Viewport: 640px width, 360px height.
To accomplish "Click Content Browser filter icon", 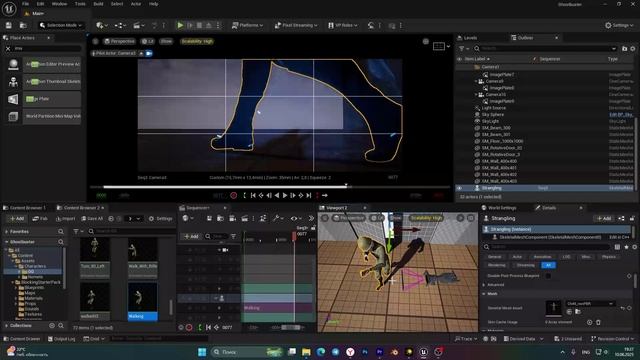I will [x=76, y=231].
